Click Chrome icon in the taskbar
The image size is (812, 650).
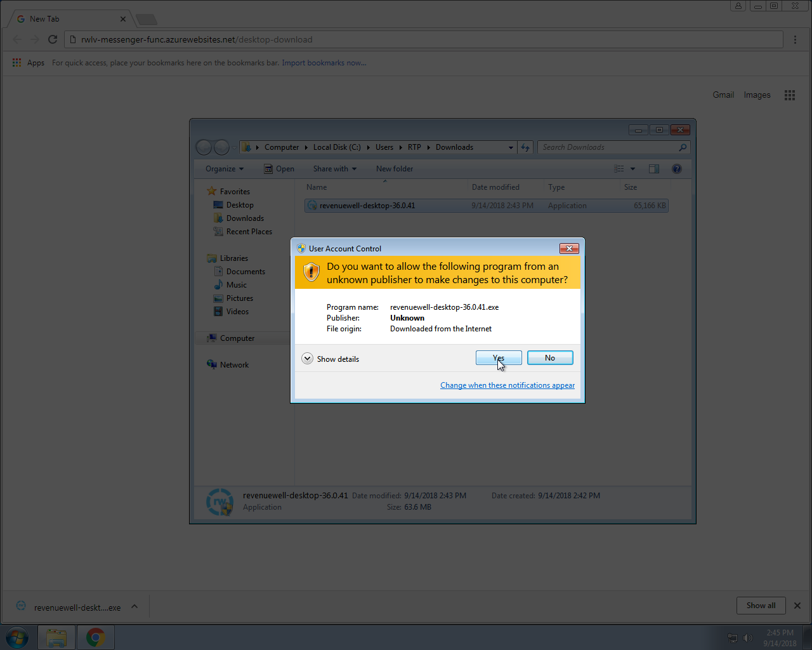tap(96, 637)
